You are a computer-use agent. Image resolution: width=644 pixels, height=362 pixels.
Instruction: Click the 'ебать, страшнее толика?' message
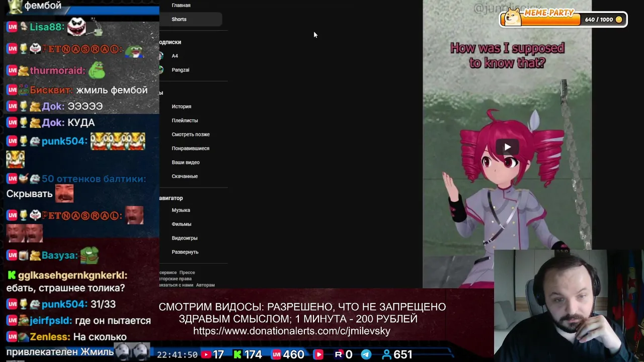click(65, 288)
